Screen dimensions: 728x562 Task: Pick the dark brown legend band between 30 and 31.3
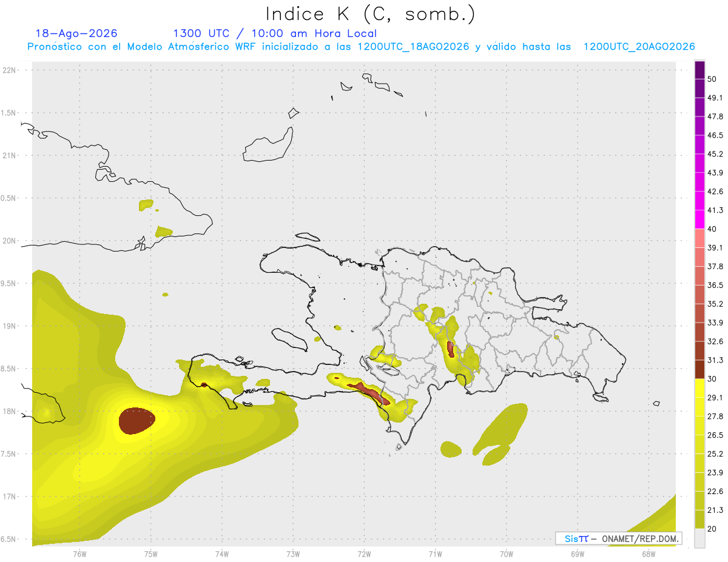click(699, 370)
